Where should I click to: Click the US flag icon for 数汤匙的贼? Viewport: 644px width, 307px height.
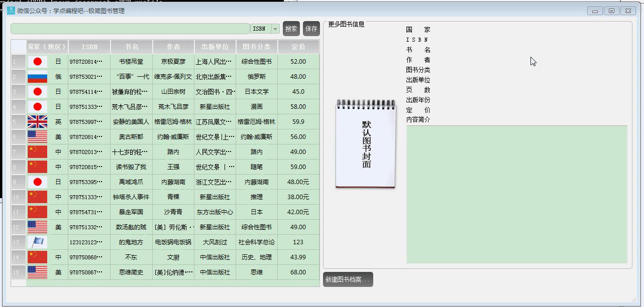click(37, 227)
